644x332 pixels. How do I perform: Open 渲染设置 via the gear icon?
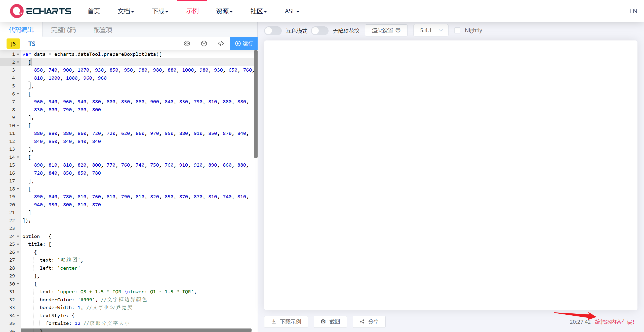398,30
